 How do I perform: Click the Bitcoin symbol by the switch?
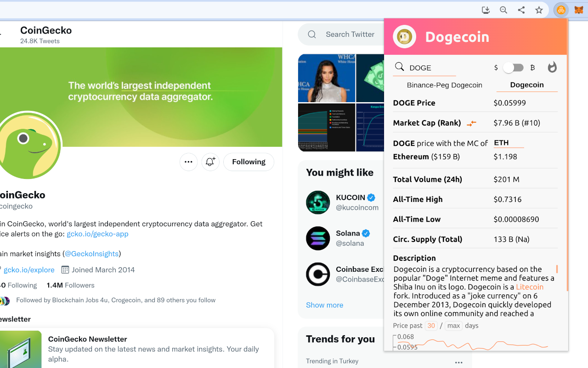click(532, 68)
